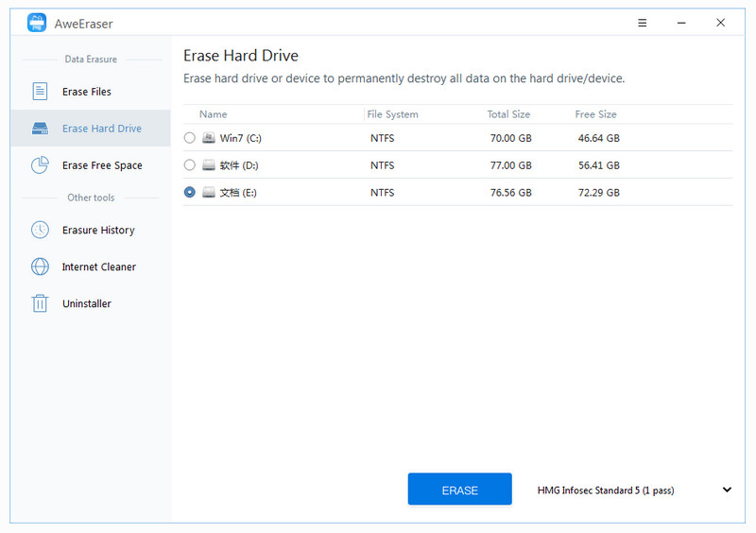756x533 pixels.
Task: Open Internet Cleaner tool
Action: [91, 266]
